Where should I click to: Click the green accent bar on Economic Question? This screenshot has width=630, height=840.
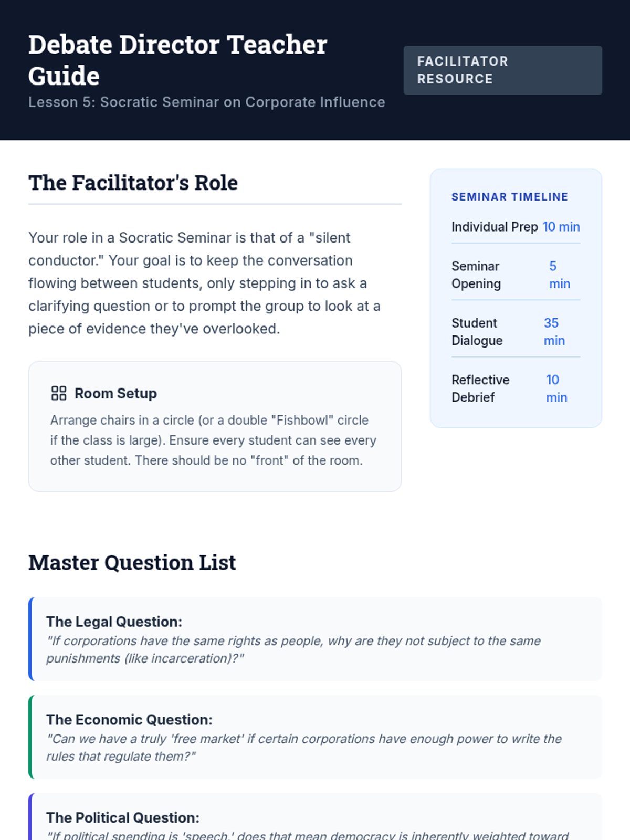(30, 737)
